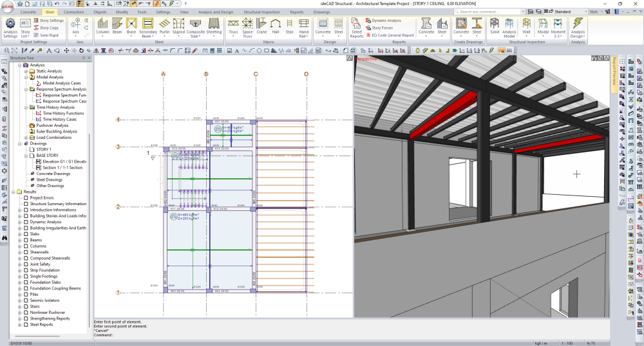
Task: Toggle the Semi Rigid checkbox
Action: tap(35, 35)
